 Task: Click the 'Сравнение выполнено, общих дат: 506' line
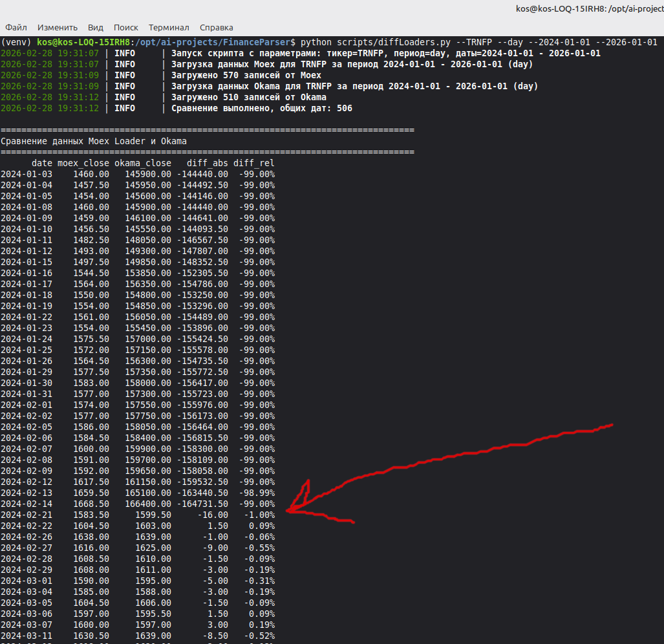click(262, 108)
